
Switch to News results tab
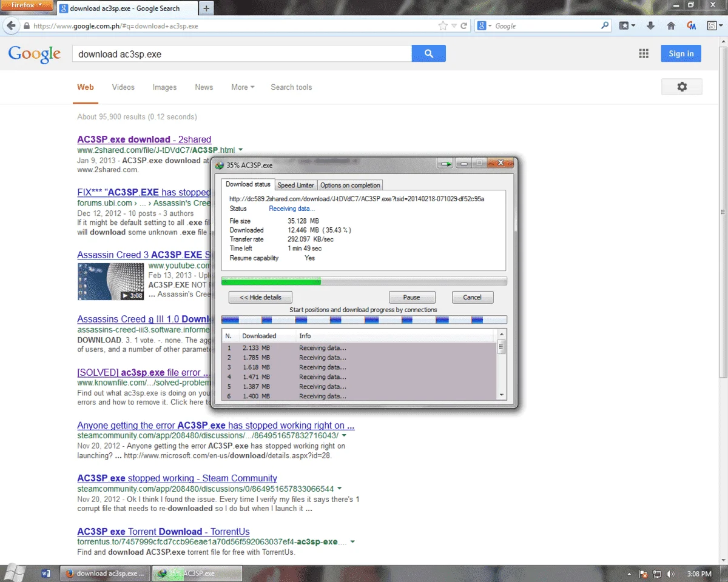click(x=204, y=87)
